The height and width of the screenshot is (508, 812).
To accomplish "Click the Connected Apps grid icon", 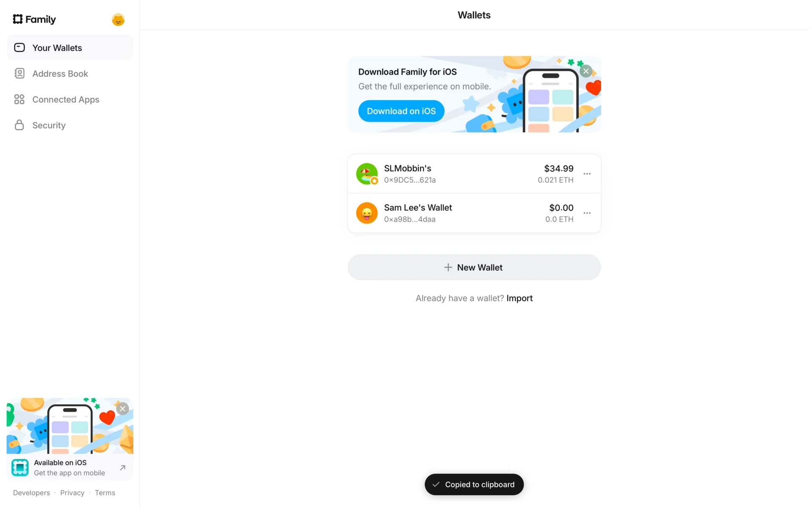I will [19, 99].
